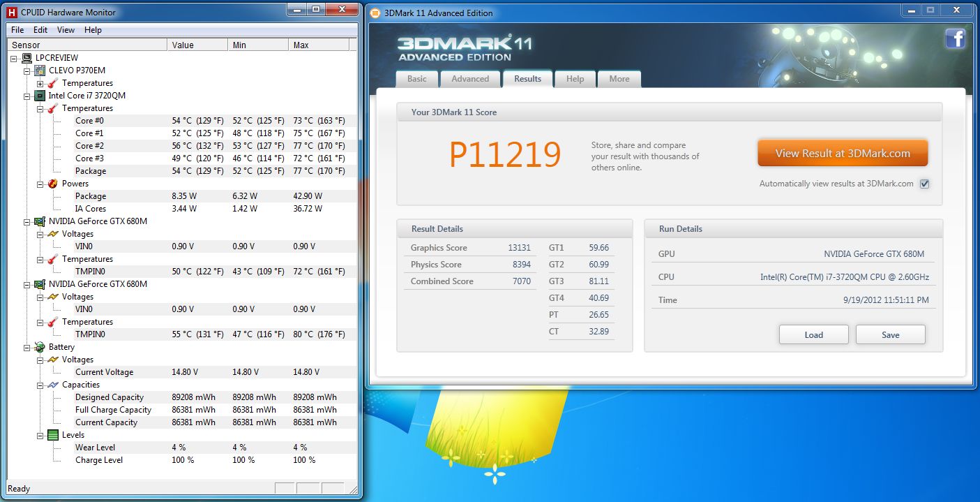Click the Levels green icon
The height and width of the screenshot is (502, 980).
point(53,435)
